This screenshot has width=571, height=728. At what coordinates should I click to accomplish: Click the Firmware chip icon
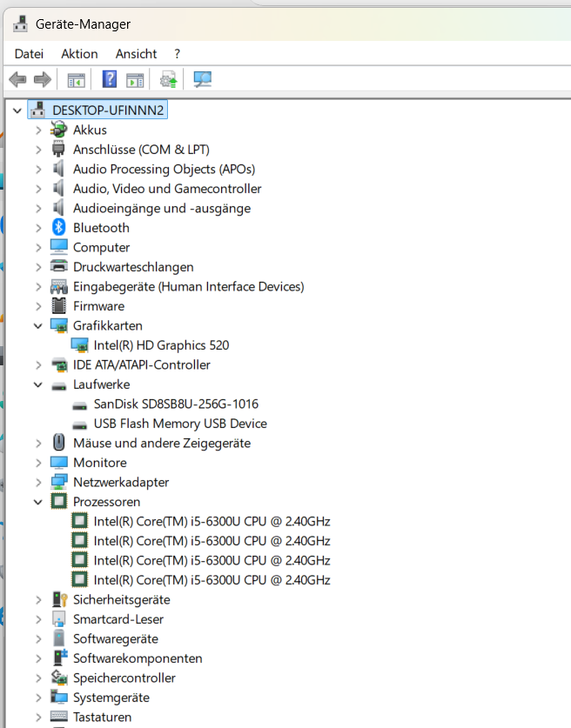(x=59, y=306)
